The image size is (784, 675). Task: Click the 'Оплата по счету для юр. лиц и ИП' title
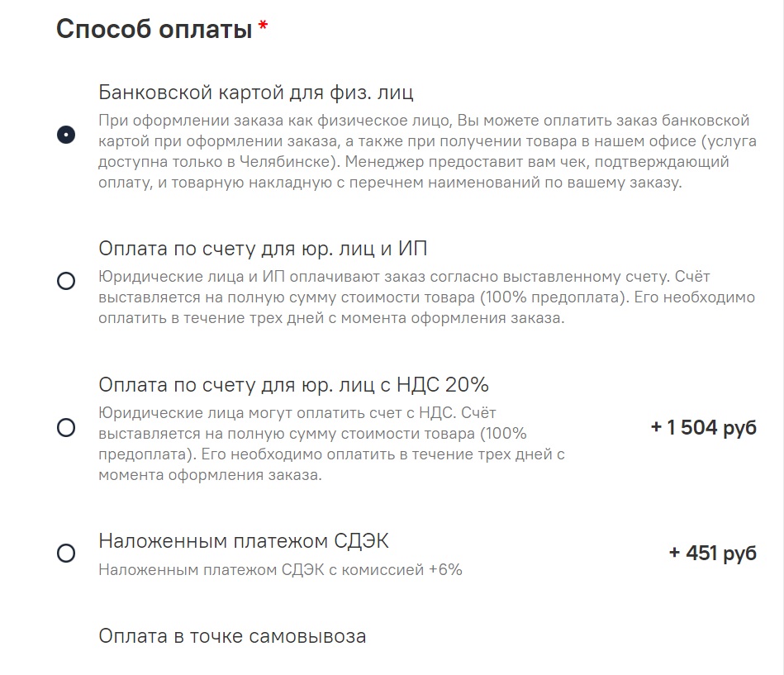tap(263, 249)
